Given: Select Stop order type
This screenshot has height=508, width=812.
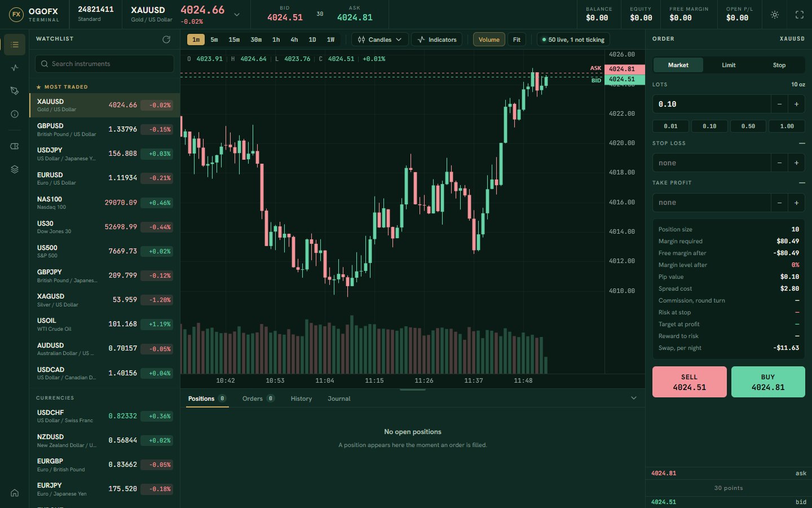Looking at the screenshot, I should [x=779, y=65].
